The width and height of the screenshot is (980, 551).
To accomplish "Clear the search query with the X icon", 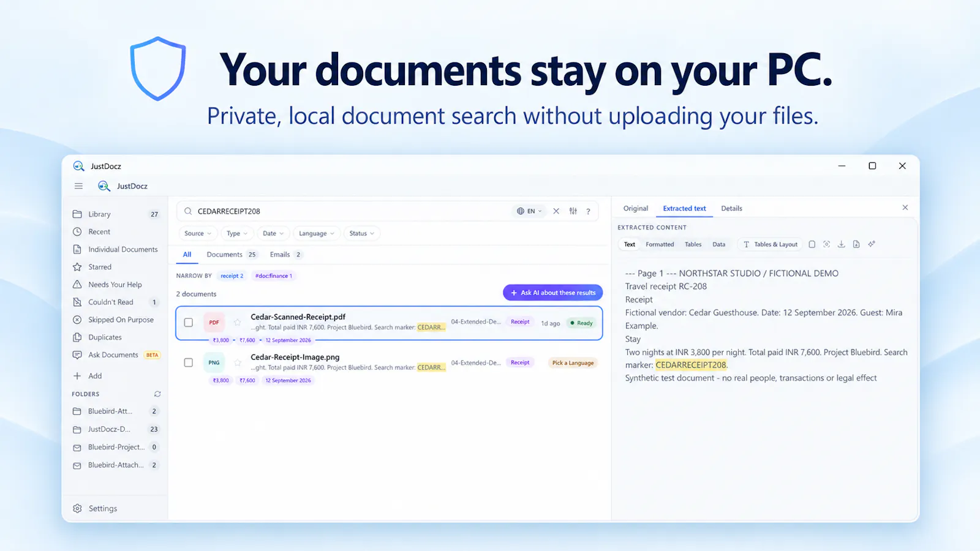I will 556,211.
